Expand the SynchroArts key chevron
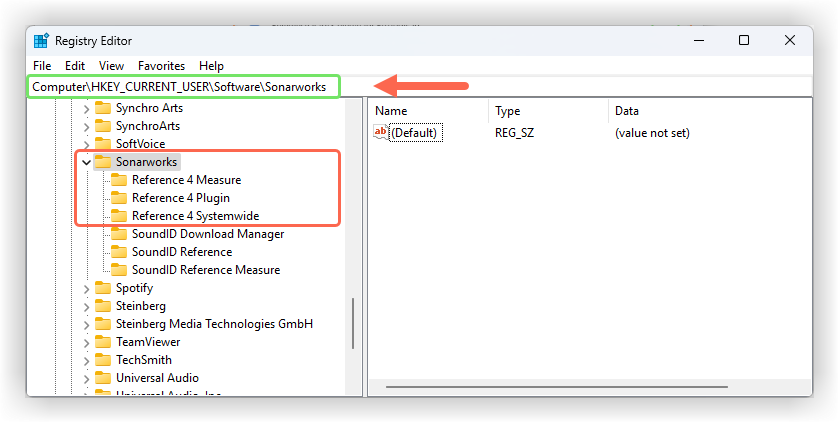839x423 pixels. pyautogui.click(x=86, y=127)
